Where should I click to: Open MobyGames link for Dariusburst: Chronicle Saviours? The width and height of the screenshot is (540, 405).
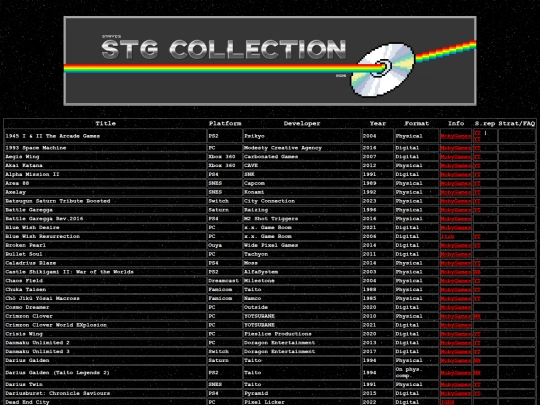coord(456,394)
